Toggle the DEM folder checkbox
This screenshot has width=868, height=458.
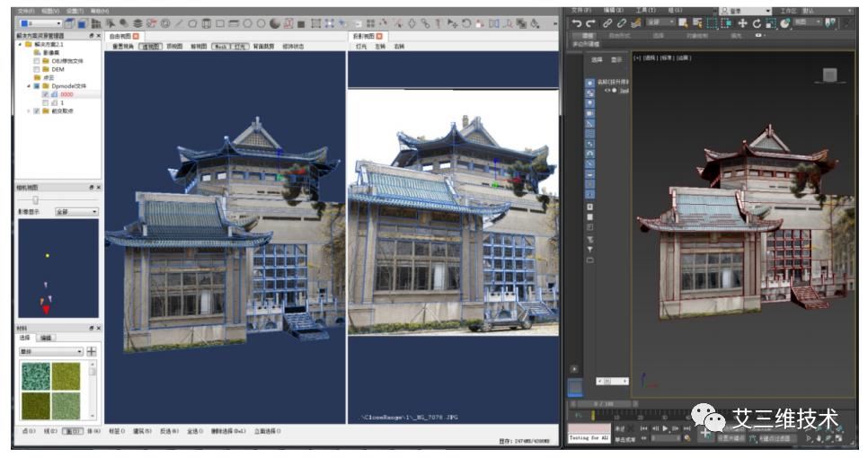[37, 69]
